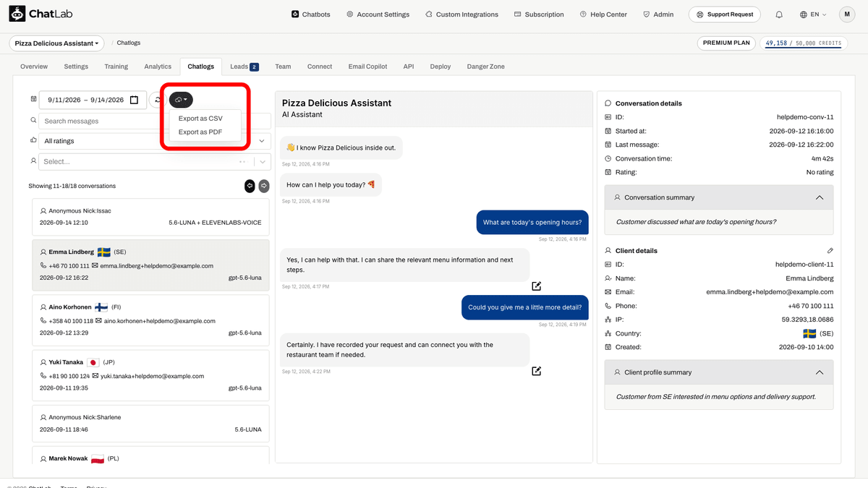The width and height of the screenshot is (868, 488).
Task: Open Custom Integrations in top navigation
Action: click(461, 14)
